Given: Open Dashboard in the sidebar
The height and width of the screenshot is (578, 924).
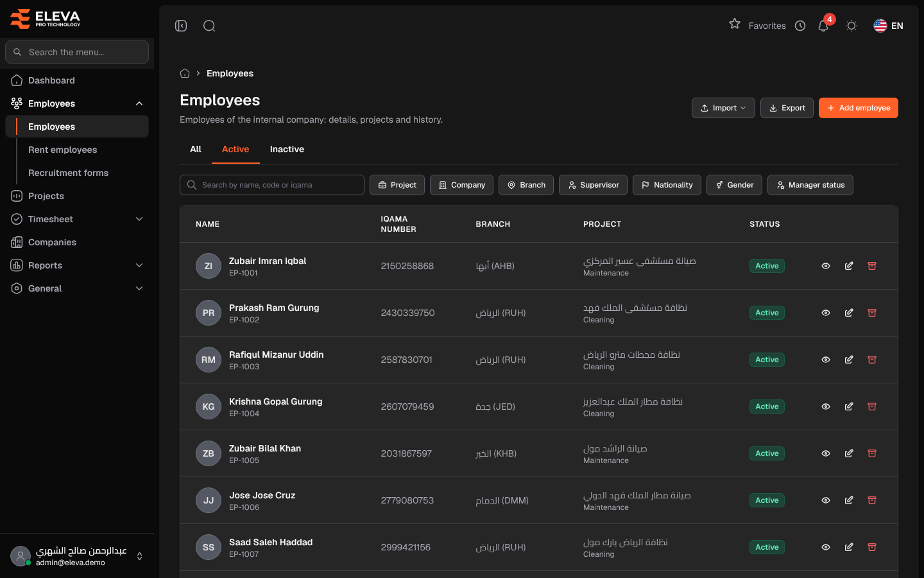Looking at the screenshot, I should 77,80.
